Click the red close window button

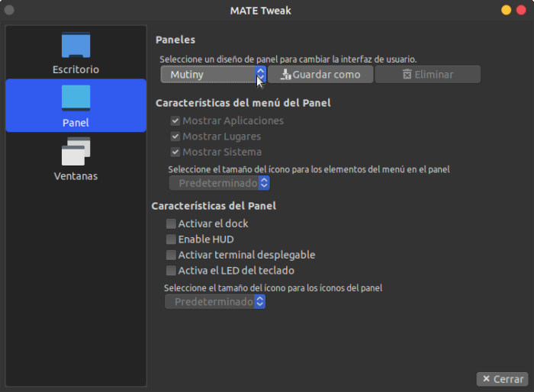(521, 10)
